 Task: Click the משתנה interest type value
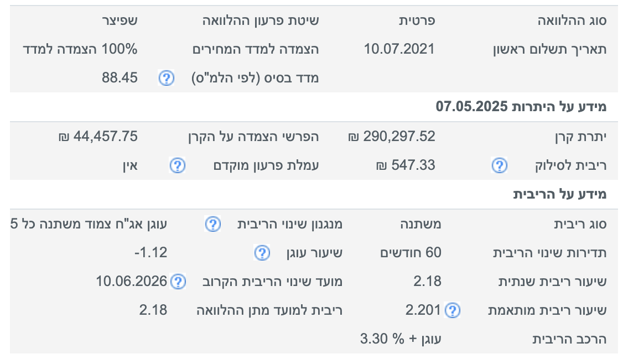point(420,224)
